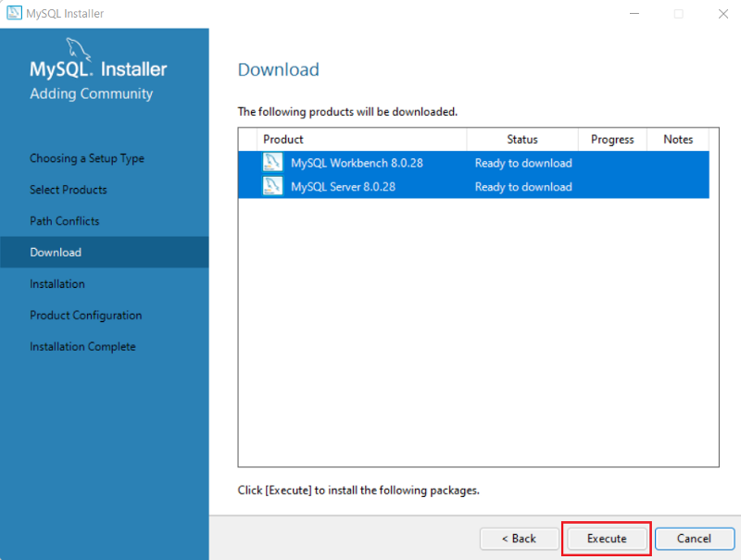Click Workbench's Ready to download status

(x=523, y=163)
